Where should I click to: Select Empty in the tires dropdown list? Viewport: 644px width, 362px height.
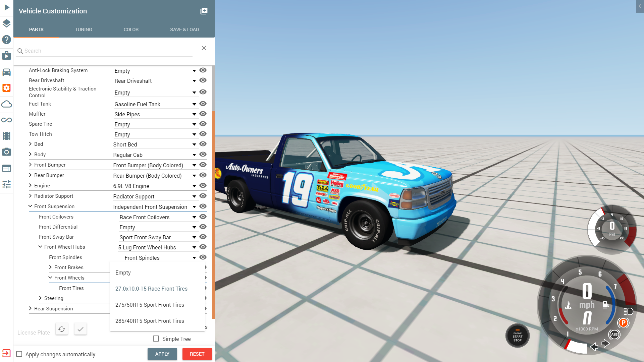tap(157, 273)
